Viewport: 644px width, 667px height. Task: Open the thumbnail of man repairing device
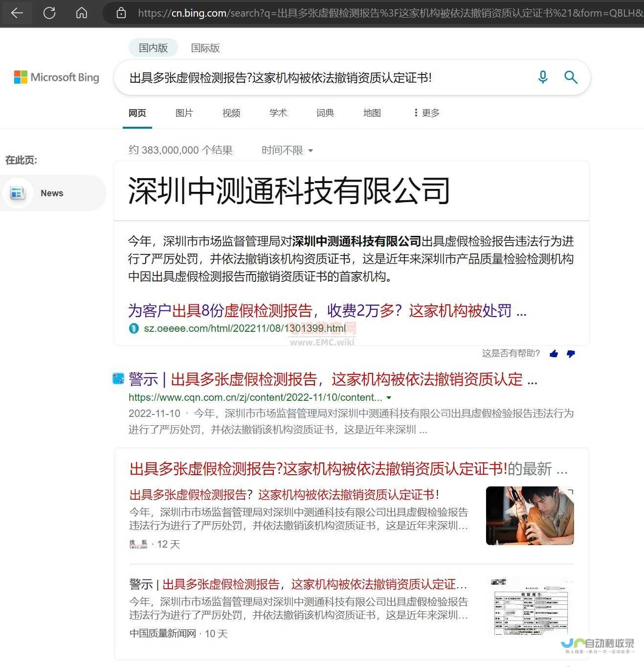pos(530,516)
